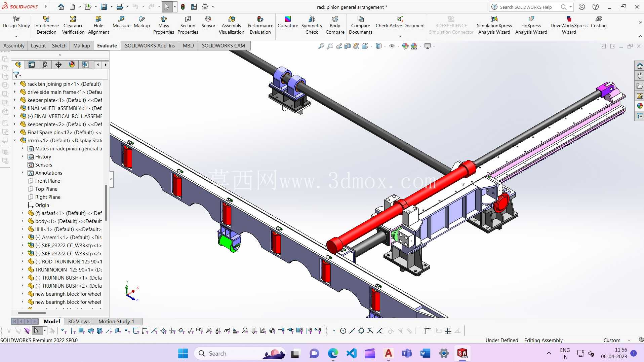Expand the History folder in the tree
This screenshot has width=644, height=362.
click(23, 156)
